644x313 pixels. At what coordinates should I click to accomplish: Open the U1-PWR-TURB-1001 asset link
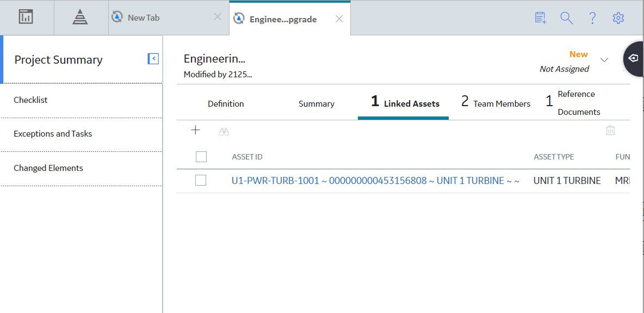pos(376,181)
